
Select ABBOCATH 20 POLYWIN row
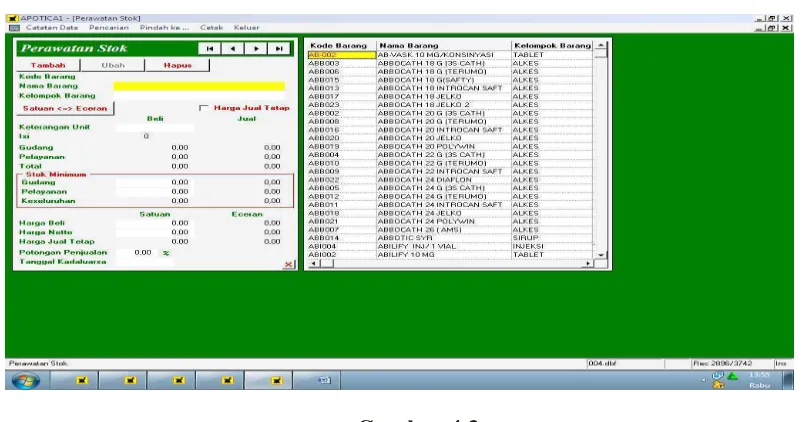click(x=450, y=147)
